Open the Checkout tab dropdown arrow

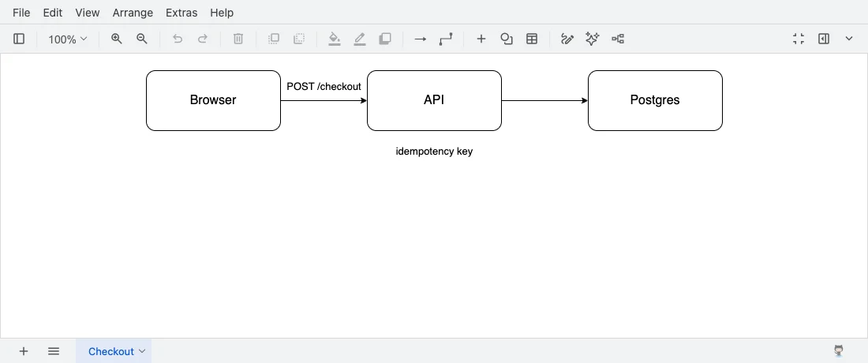142,351
